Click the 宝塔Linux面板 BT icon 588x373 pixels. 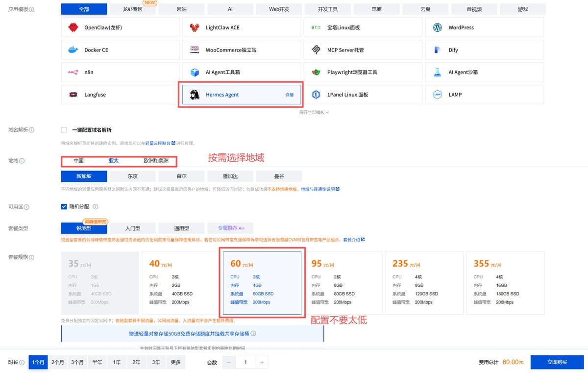click(x=316, y=27)
